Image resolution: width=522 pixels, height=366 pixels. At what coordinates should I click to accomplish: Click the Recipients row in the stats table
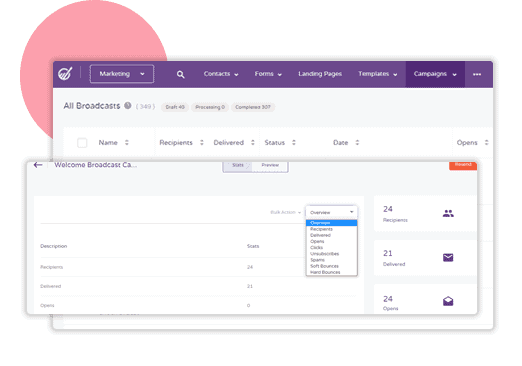pyautogui.click(x=198, y=267)
